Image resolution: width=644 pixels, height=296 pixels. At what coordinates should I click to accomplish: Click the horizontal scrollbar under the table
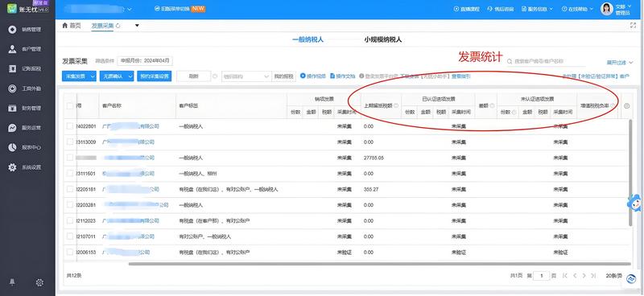380,264
